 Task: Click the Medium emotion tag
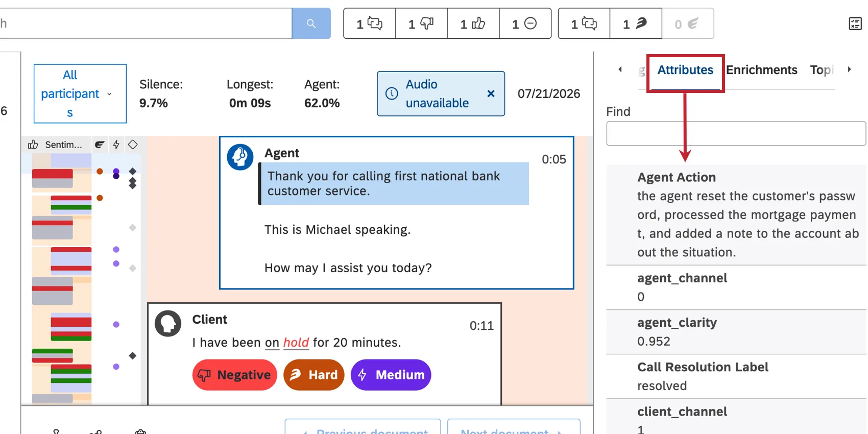coord(391,375)
